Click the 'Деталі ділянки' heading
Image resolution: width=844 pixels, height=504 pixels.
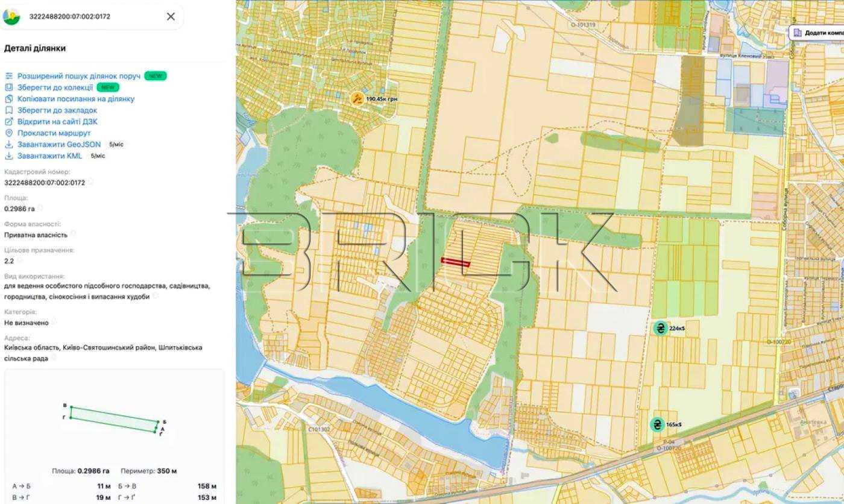click(x=35, y=48)
